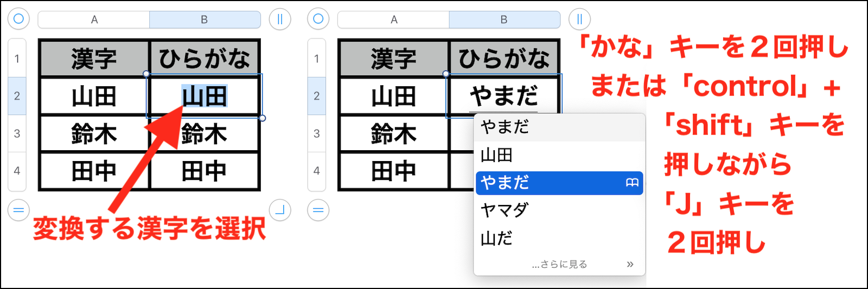Viewport: 868px width, 289px height.
Task: Click the …さらに見る link in candidate list
Action: tap(559, 264)
